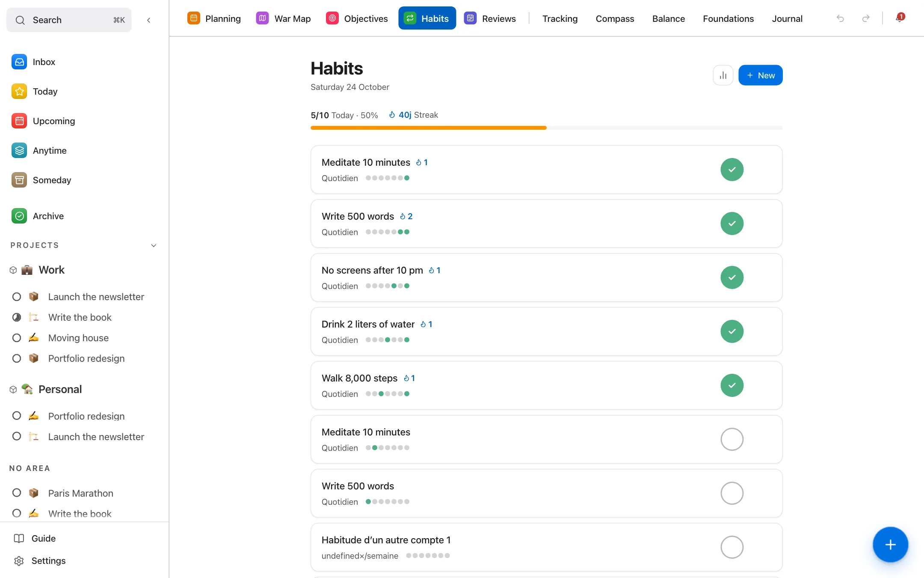Screen dimensions: 924x578
Task: Go to the Compass tab
Action: pos(615,18)
